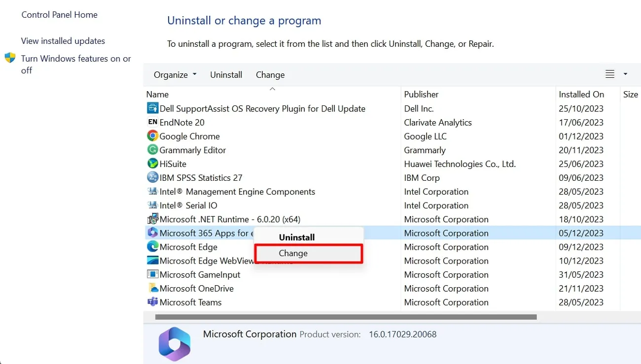Click the Grammarly Editor icon
Screen dimensions: 641x364
pyautogui.click(x=152, y=150)
